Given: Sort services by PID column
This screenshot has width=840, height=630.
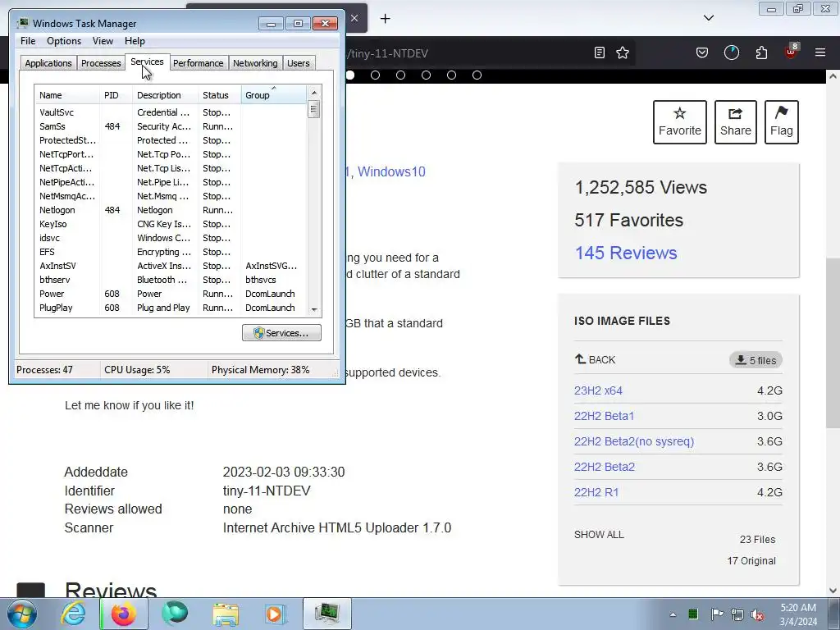Looking at the screenshot, I should [116, 95].
